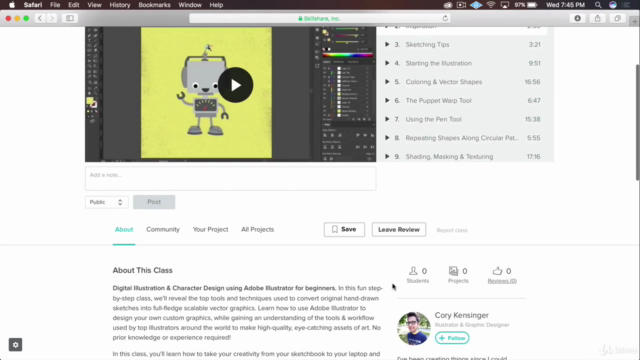The width and height of the screenshot is (640, 360).
Task: Go back with Safari's back arrow
Action: (40, 18)
